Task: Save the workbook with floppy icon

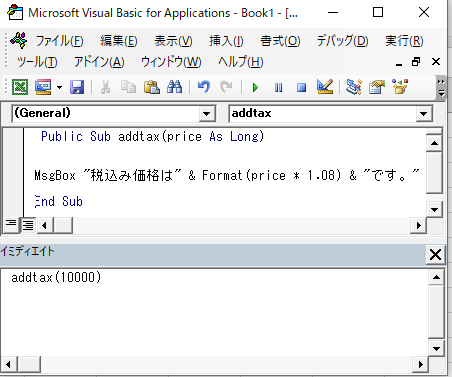Action: pos(77,87)
